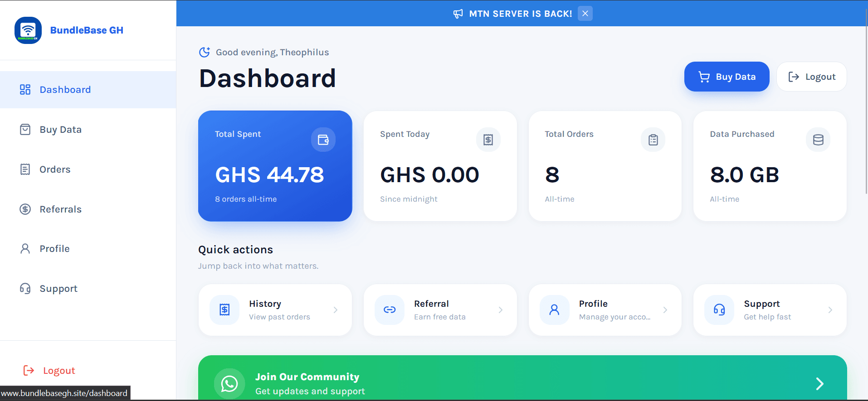The width and height of the screenshot is (868, 401).
Task: Click the Profile Manage your account label
Action: [615, 310]
